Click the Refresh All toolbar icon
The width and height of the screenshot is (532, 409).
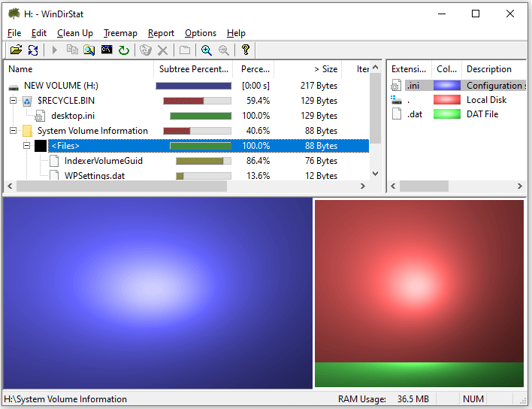click(33, 50)
